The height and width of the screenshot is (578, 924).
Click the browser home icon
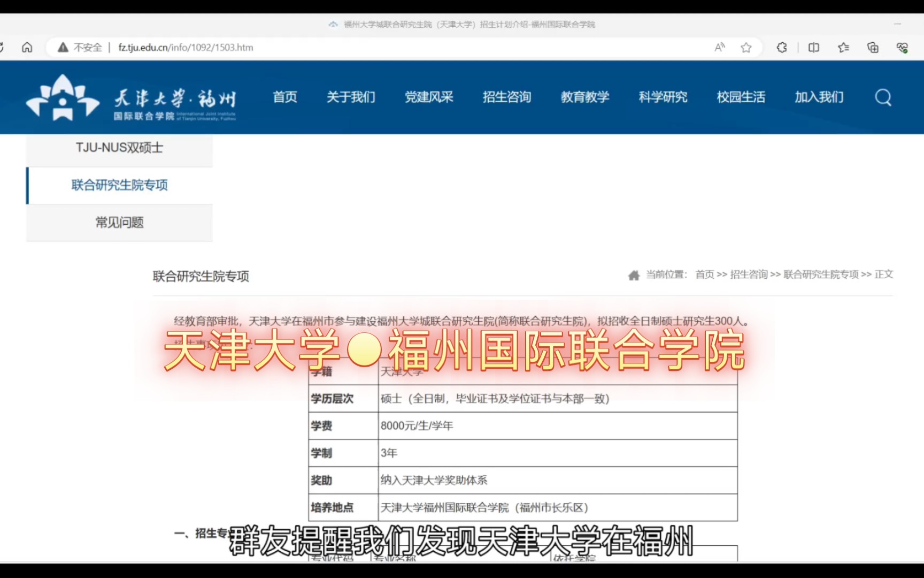27,48
